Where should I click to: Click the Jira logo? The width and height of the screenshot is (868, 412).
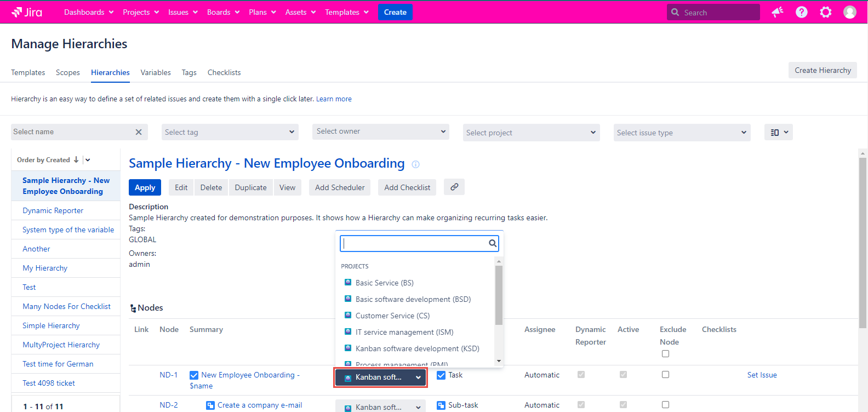pos(27,12)
